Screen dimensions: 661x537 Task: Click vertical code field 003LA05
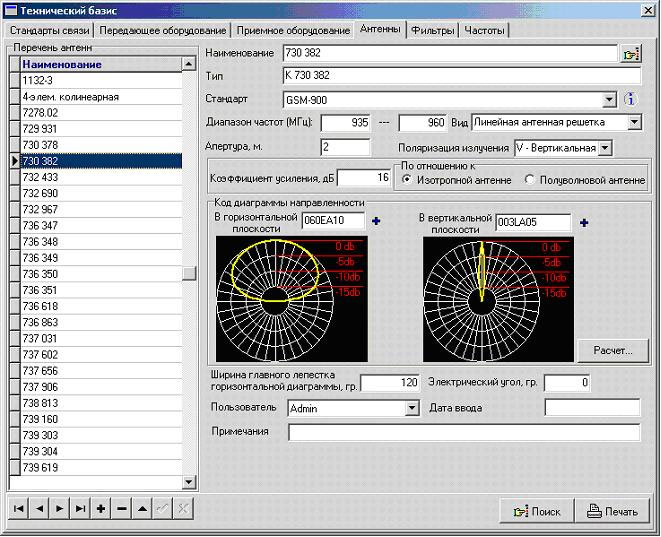pyautogui.click(x=533, y=223)
